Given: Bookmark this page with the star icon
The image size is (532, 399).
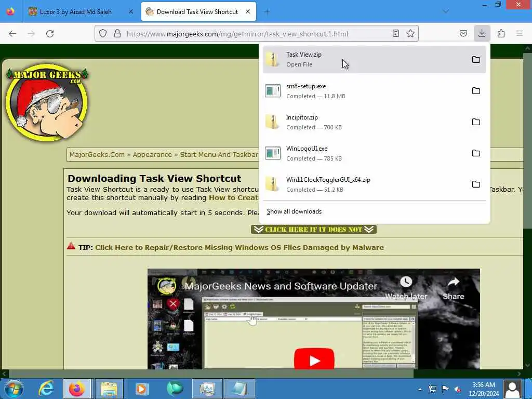Looking at the screenshot, I should (410, 33).
